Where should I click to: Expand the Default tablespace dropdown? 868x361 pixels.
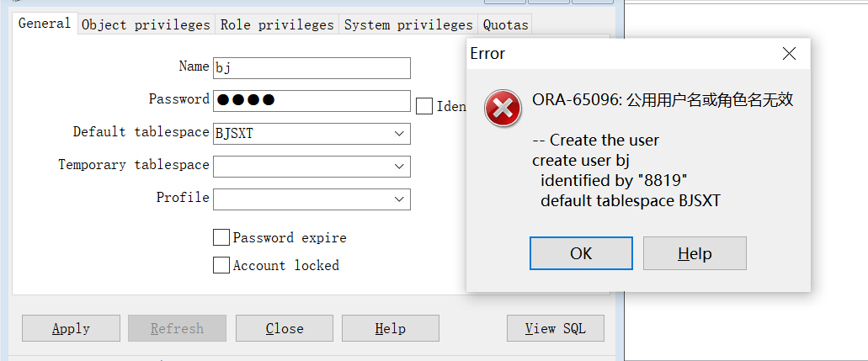click(399, 134)
